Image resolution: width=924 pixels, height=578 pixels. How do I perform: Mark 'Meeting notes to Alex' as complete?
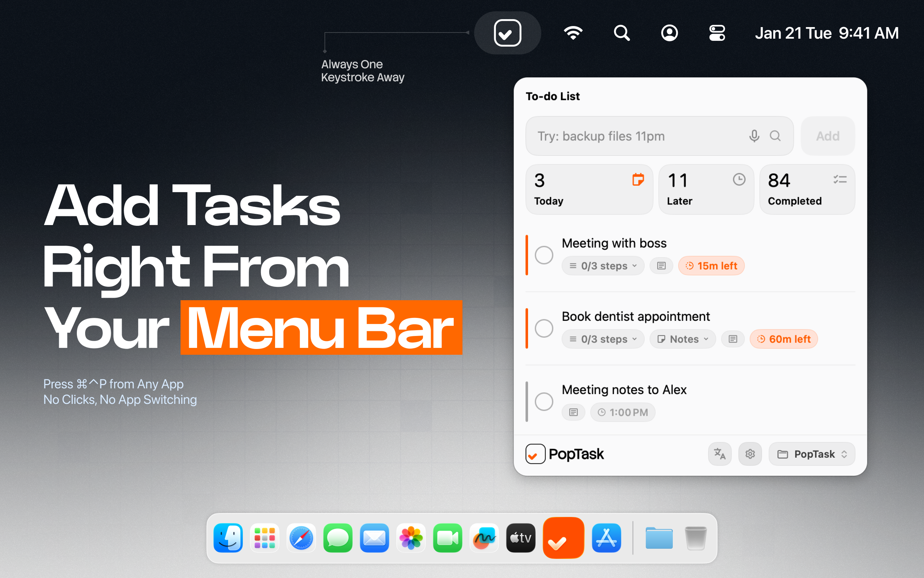[x=544, y=402]
